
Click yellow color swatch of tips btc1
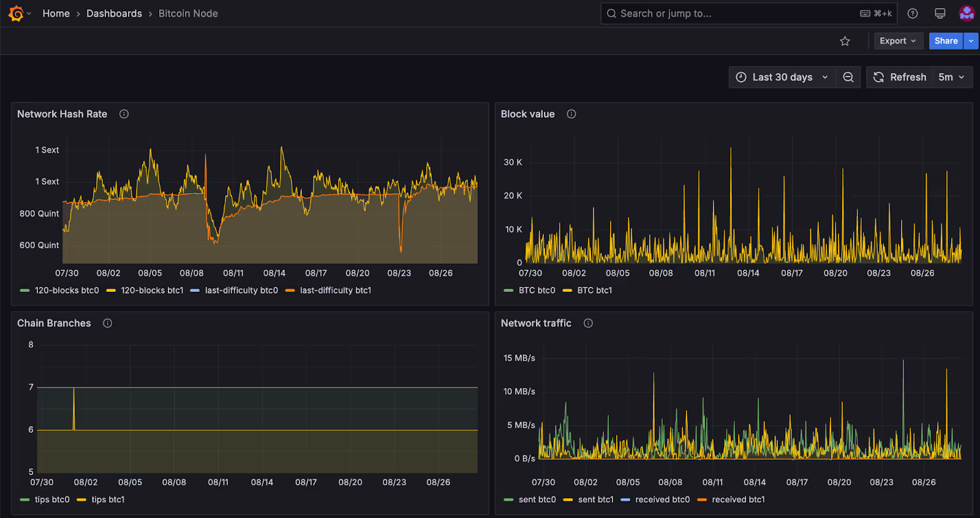(x=81, y=500)
